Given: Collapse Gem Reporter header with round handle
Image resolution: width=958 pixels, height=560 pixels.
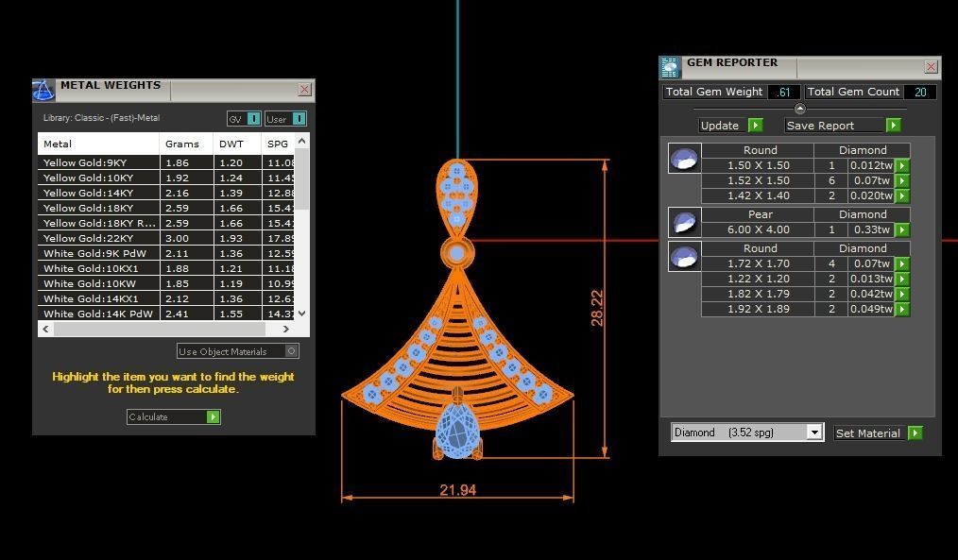Looking at the screenshot, I should tap(800, 109).
